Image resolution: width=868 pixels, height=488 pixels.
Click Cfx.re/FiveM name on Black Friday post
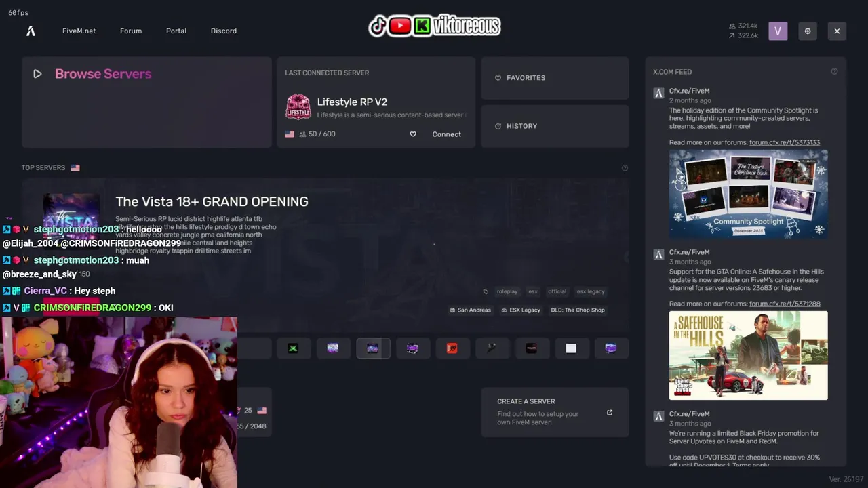(x=689, y=414)
